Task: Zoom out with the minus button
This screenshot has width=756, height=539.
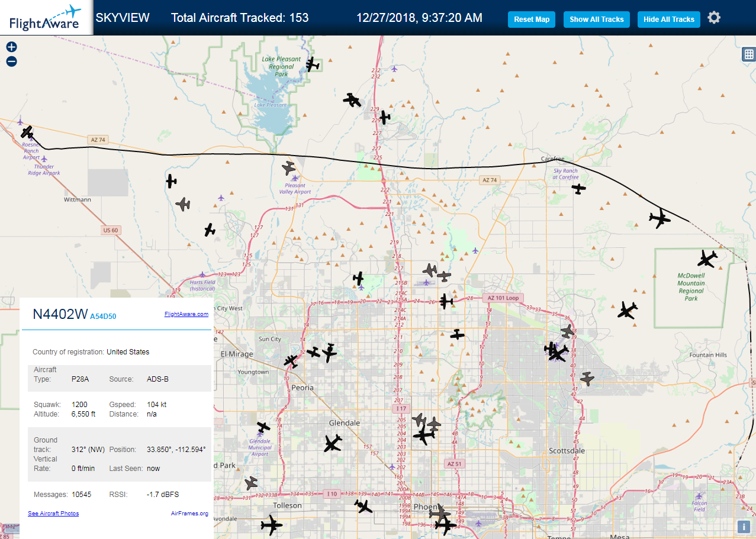Action: [11, 62]
